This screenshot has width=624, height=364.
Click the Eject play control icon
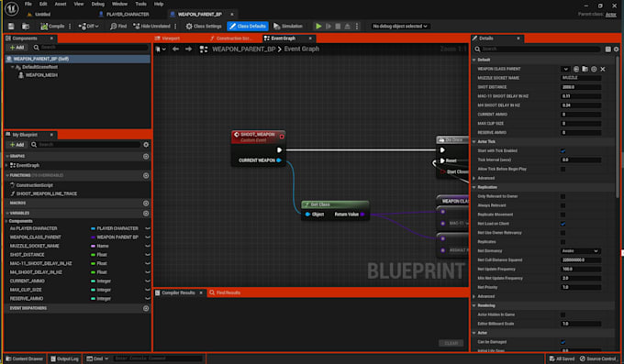tap(348, 27)
